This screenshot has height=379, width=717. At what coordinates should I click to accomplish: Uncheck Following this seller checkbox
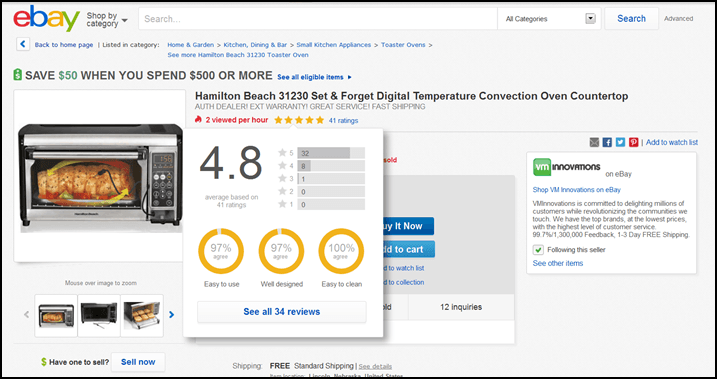pyautogui.click(x=539, y=250)
